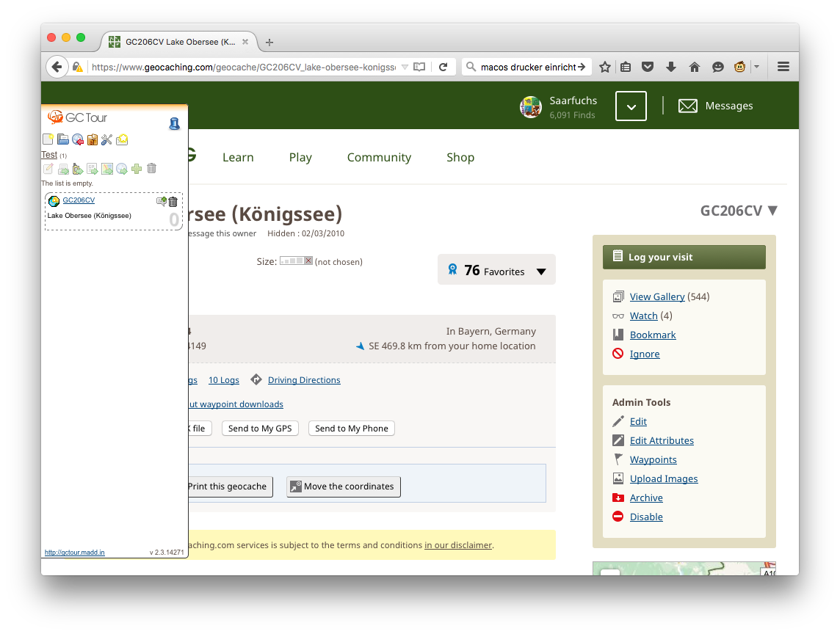Bookmark this page with star icon
Screen dimensions: 840x634
pos(605,67)
